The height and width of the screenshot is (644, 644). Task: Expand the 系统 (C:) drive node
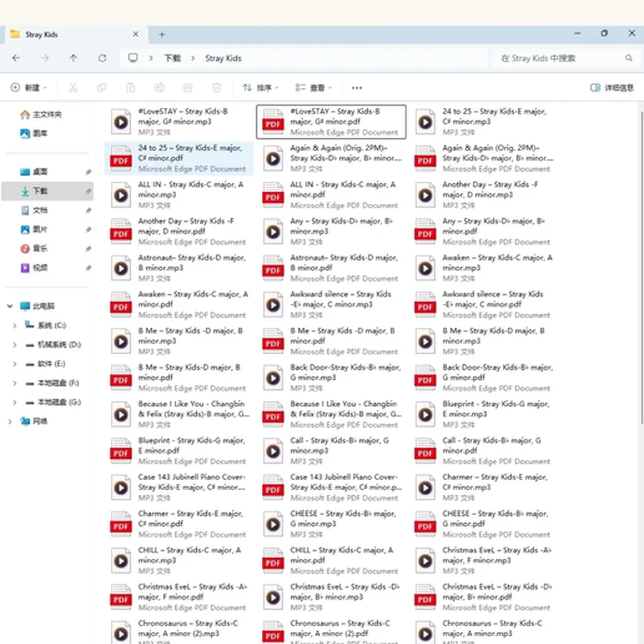point(14,326)
